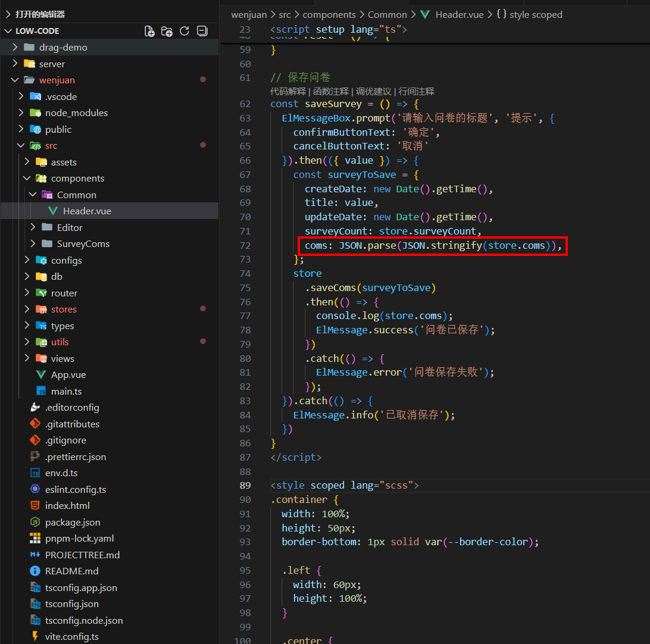Click the markdown icon beside PROJECTTREE.md
Image resolution: width=650 pixels, height=644 pixels.
click(x=35, y=555)
